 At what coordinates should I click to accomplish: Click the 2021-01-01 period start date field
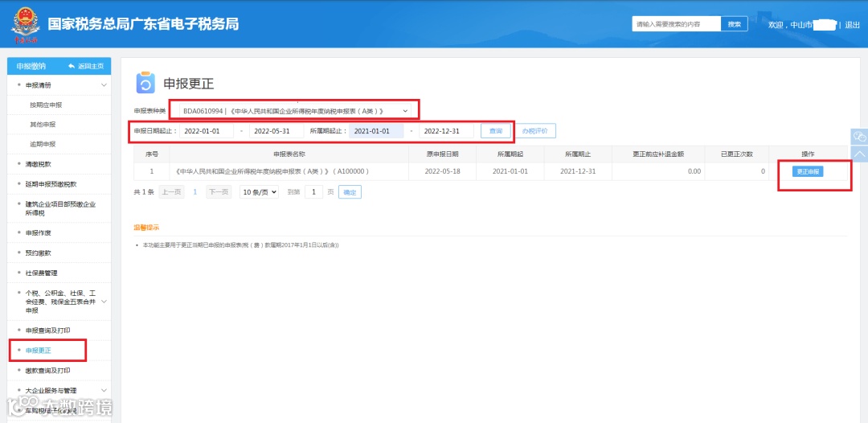coord(376,130)
